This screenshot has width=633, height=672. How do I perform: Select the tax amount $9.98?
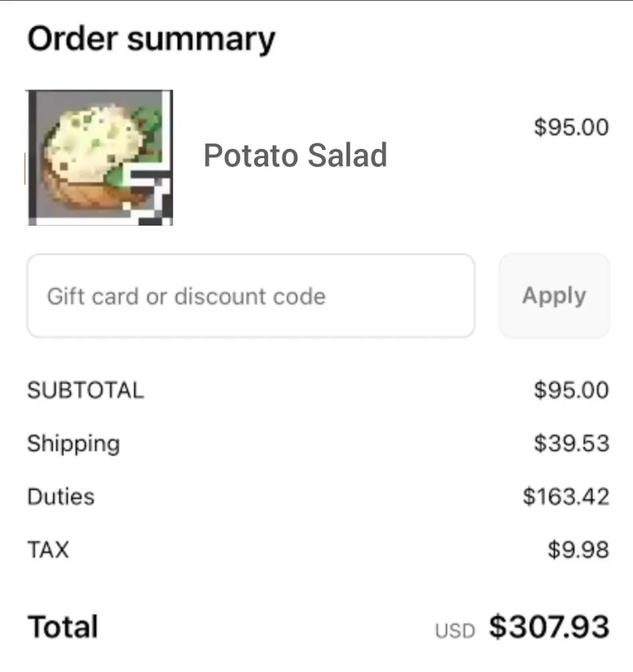click(578, 550)
